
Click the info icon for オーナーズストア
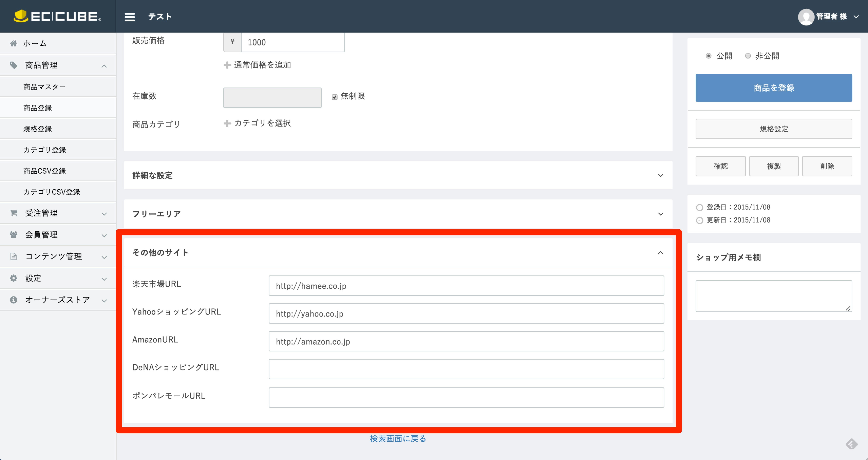coord(13,300)
